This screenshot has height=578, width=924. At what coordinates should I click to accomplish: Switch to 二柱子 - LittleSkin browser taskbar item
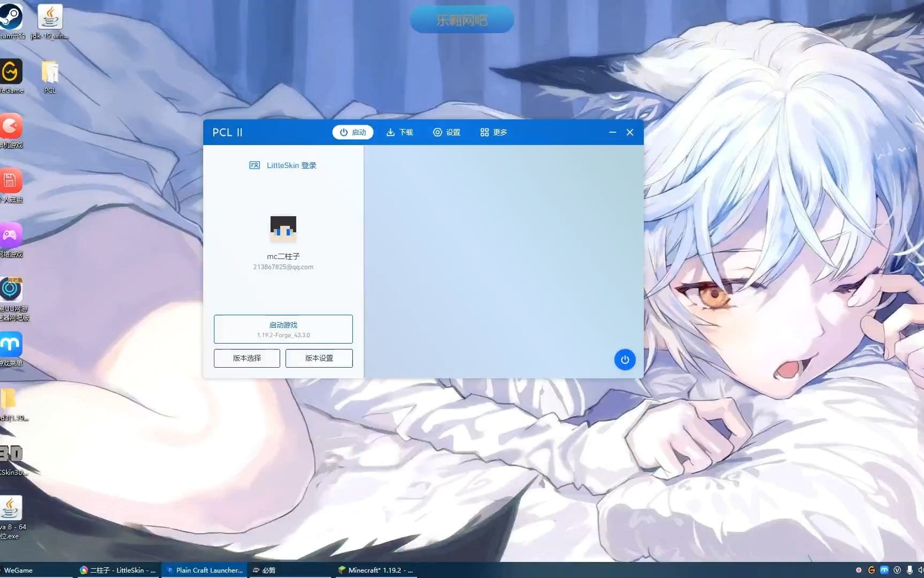pyautogui.click(x=118, y=570)
